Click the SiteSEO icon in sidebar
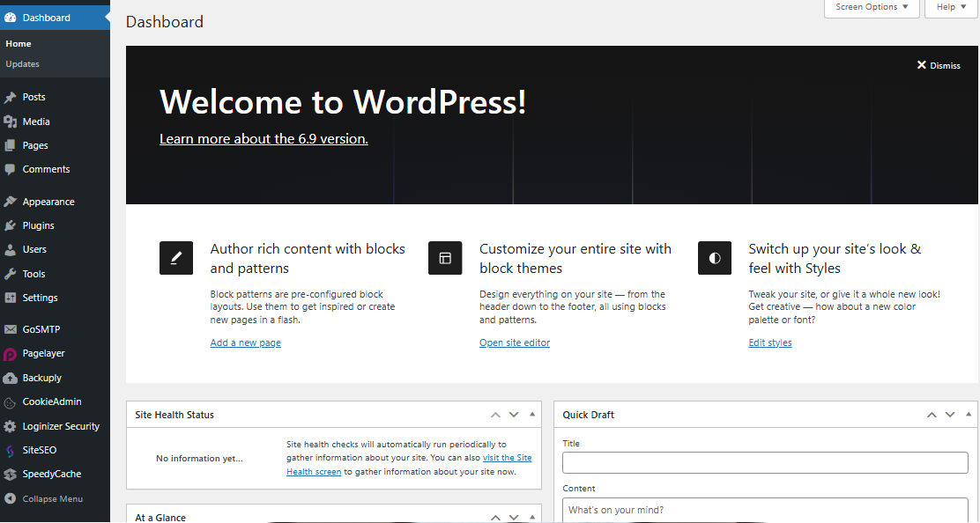Image resolution: width=980 pixels, height=523 pixels. coord(10,450)
